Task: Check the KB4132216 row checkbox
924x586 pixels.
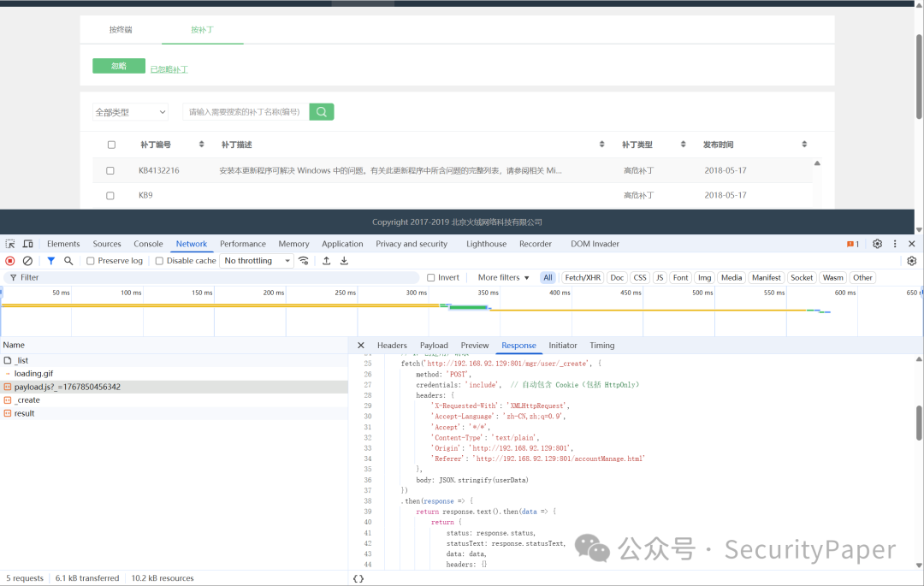Action: pyautogui.click(x=110, y=171)
